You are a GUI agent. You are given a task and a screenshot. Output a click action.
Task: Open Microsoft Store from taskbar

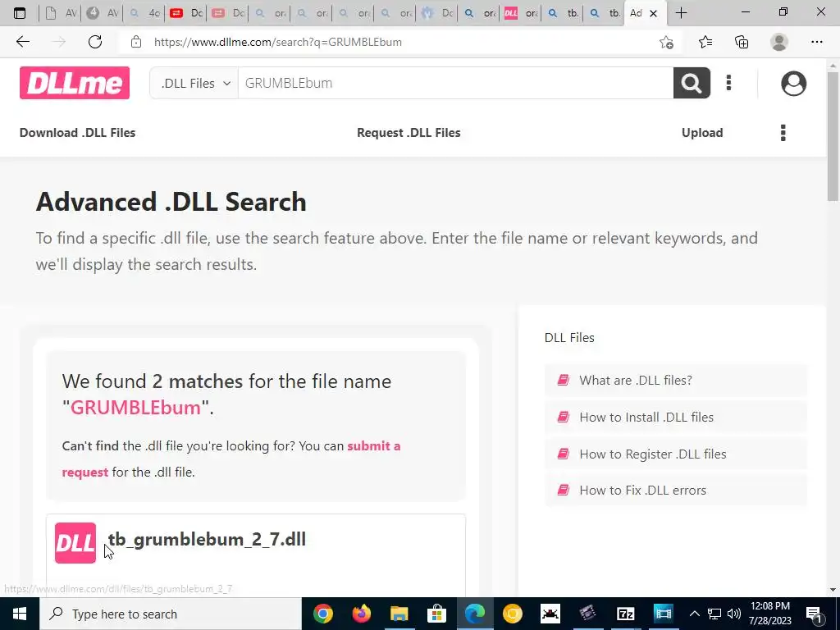tap(437, 614)
